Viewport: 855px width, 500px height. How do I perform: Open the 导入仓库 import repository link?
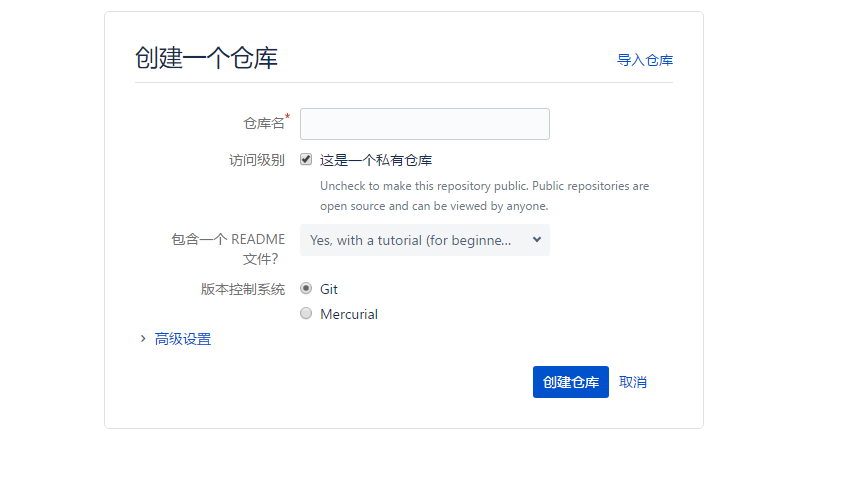pyautogui.click(x=645, y=60)
